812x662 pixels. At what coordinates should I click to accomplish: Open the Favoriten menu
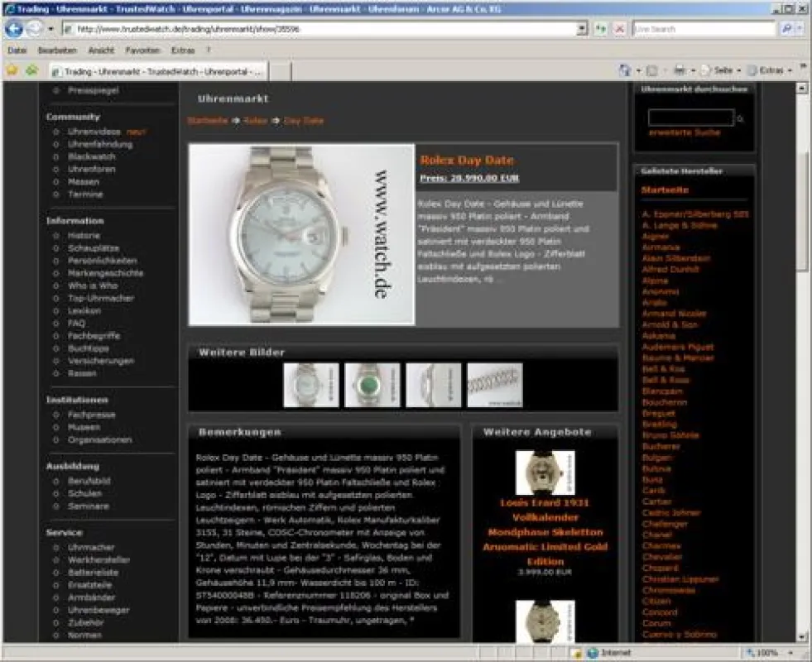pyautogui.click(x=142, y=50)
